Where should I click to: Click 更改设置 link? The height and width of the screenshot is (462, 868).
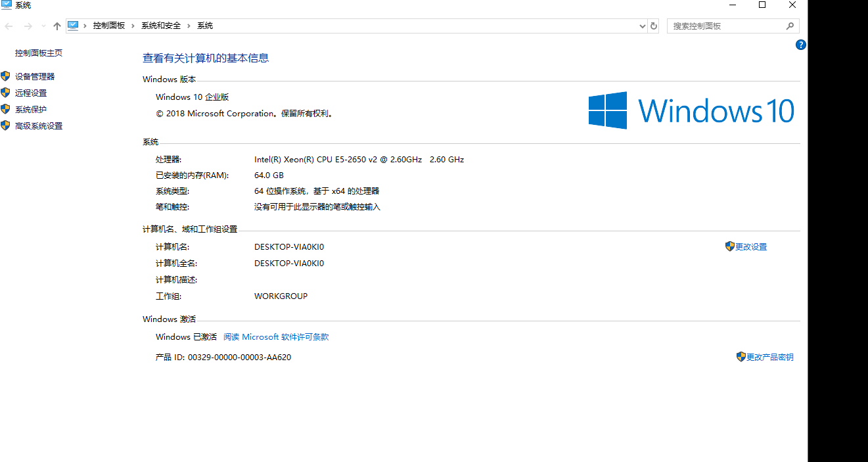751,247
